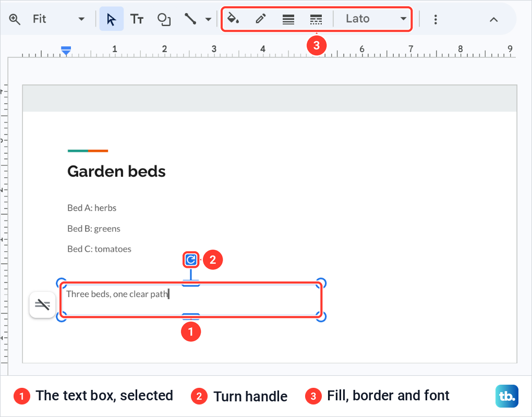Choose the Text box tool
Screen dimensions: 532x417
click(137, 19)
